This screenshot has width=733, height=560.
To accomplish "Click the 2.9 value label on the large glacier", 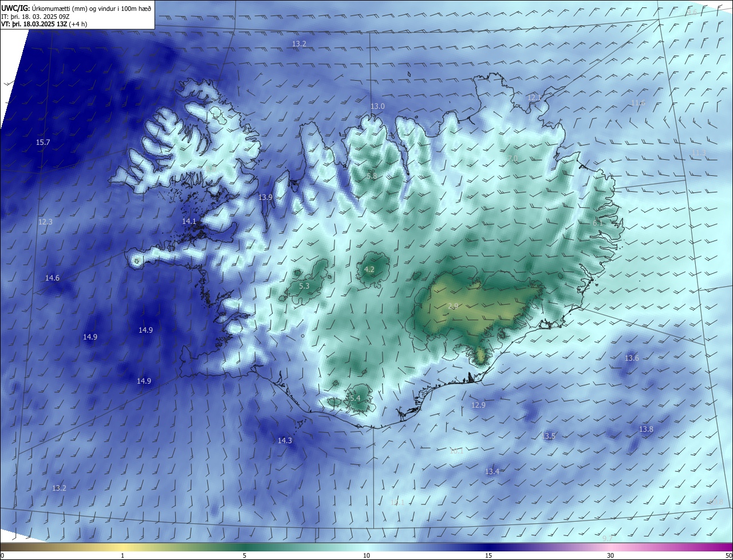I will (452, 306).
